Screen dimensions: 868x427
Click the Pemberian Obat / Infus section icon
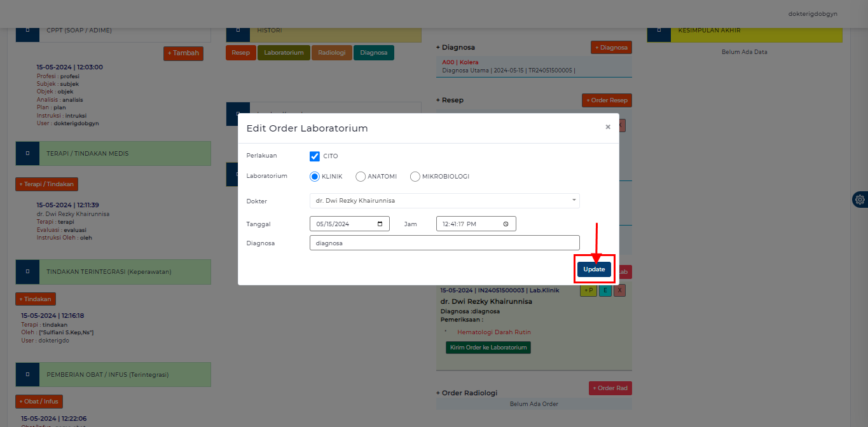coord(27,375)
